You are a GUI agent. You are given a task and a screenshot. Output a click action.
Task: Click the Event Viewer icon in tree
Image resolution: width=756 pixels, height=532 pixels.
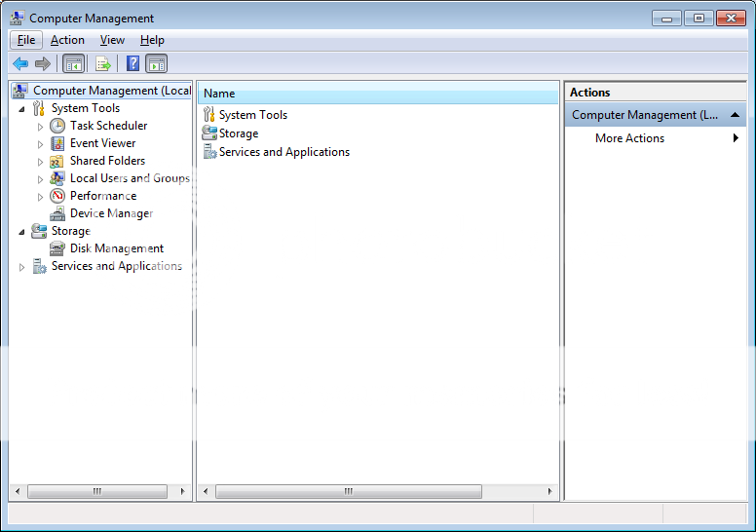tap(57, 143)
